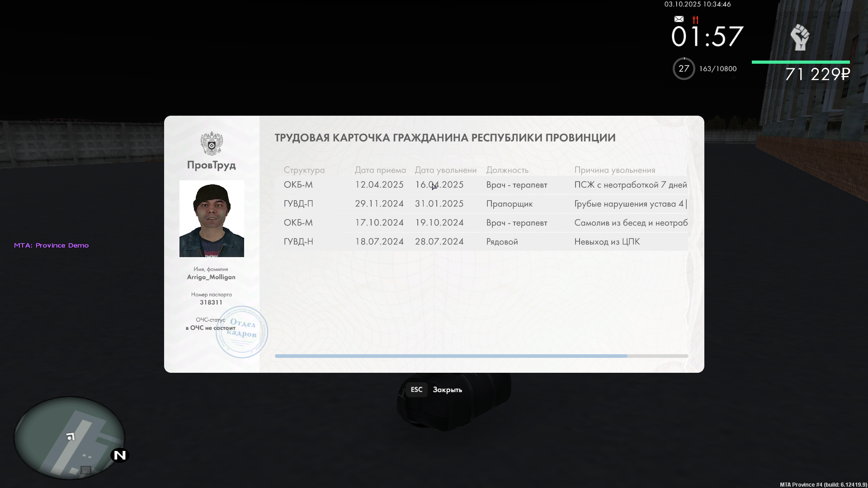Select the ГУВД-П Прапорщик row
The height and width of the screenshot is (488, 868).
coord(481,204)
